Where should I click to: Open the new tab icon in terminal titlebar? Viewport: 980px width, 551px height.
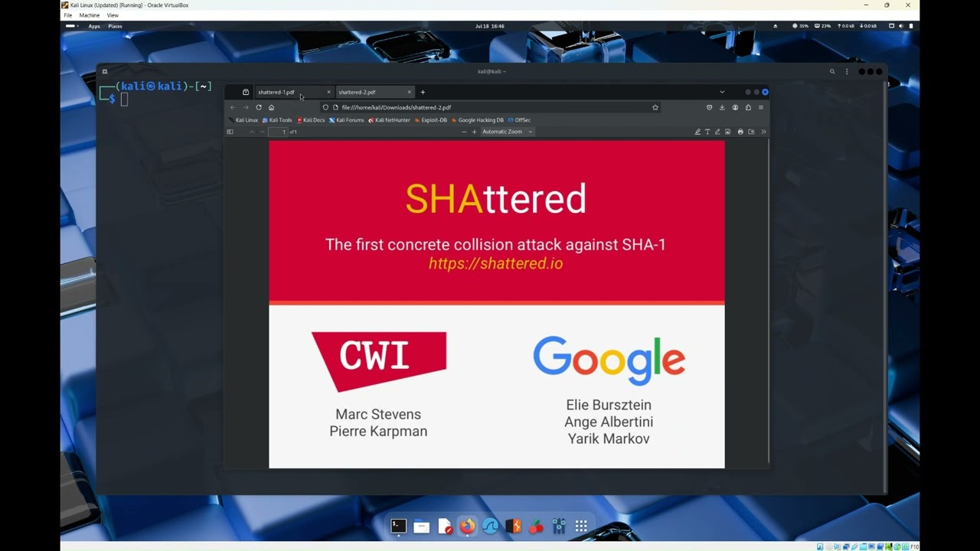pyautogui.click(x=105, y=71)
